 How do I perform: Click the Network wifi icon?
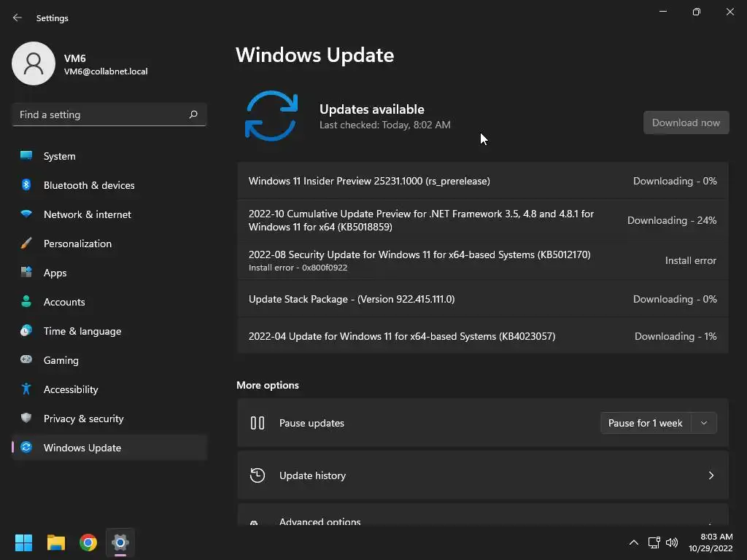[26, 214]
